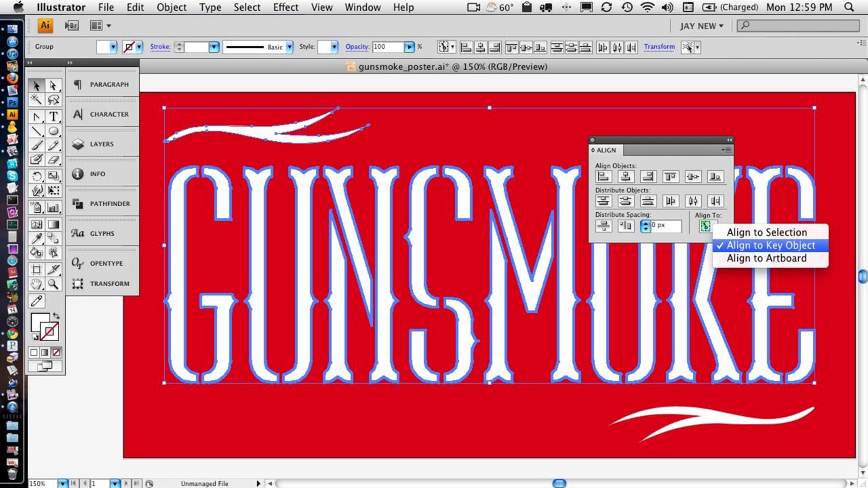Choose Align to Selection option
This screenshot has width=868, height=488.
click(771, 232)
